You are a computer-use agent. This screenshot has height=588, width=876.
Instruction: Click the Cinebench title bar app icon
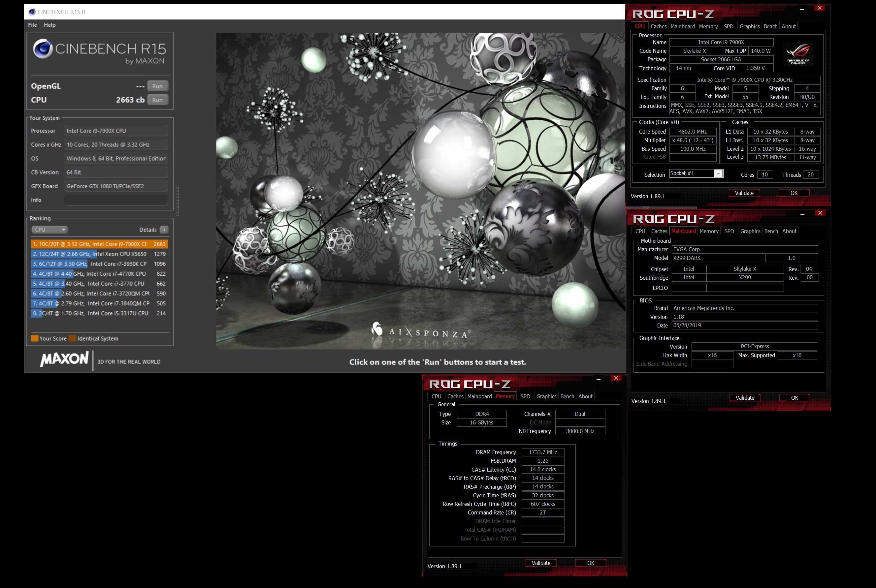32,12
